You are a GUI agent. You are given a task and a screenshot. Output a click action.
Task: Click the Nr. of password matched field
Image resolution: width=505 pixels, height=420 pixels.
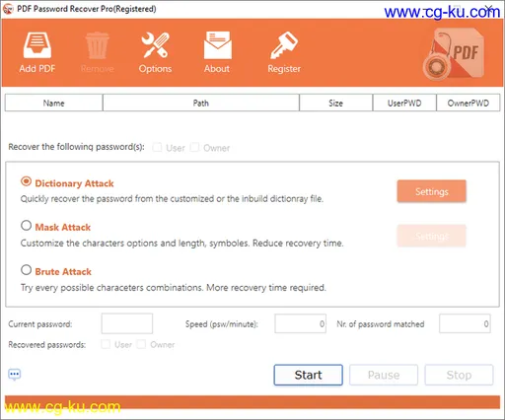coord(465,323)
